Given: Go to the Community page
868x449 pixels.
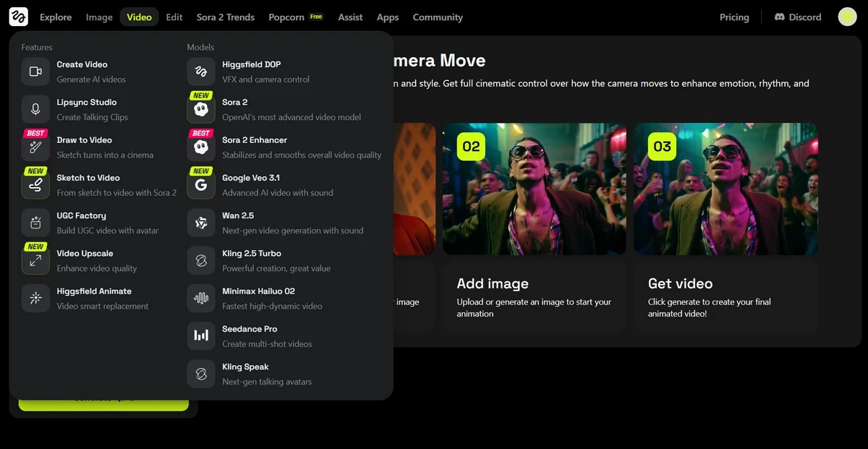Looking at the screenshot, I should tap(438, 17).
